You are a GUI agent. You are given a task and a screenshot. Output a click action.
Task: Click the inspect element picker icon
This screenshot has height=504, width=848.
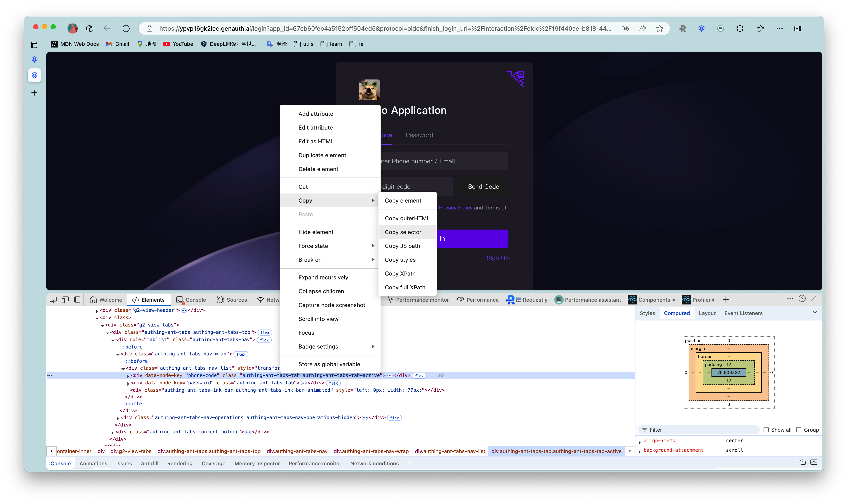click(53, 300)
